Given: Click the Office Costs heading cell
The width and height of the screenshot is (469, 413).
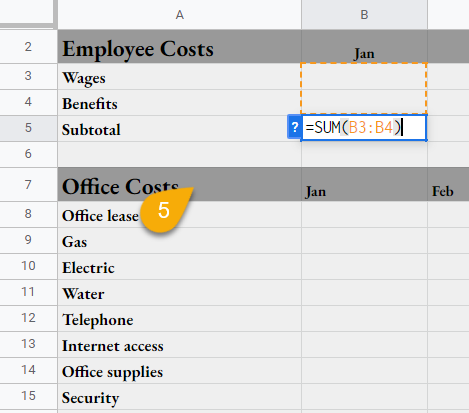Looking at the screenshot, I should tap(180, 184).
